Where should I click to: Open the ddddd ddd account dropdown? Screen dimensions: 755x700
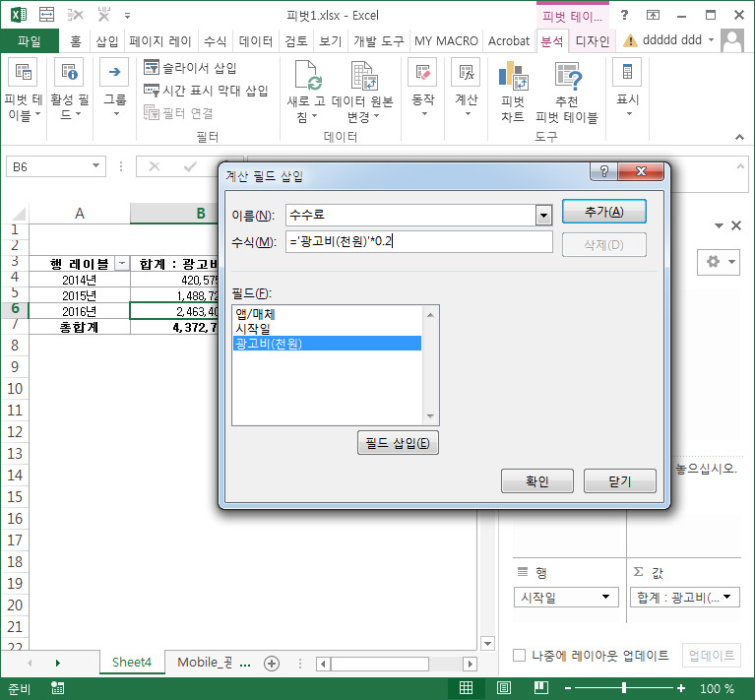click(x=711, y=40)
